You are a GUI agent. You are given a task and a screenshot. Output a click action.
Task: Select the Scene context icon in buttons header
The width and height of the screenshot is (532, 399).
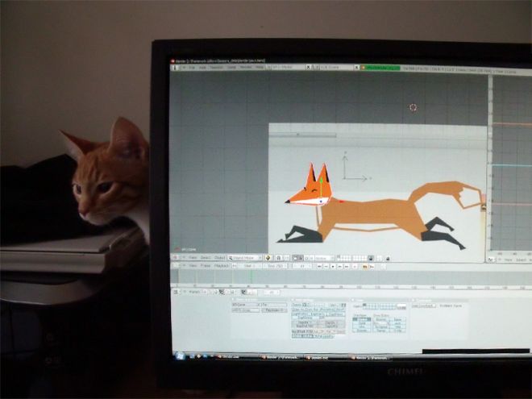coord(232,292)
